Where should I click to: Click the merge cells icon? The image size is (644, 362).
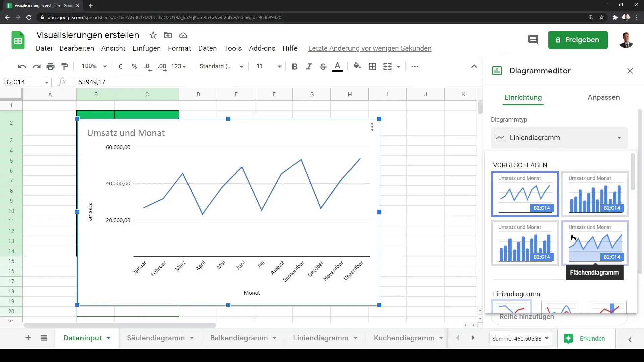coord(387,66)
